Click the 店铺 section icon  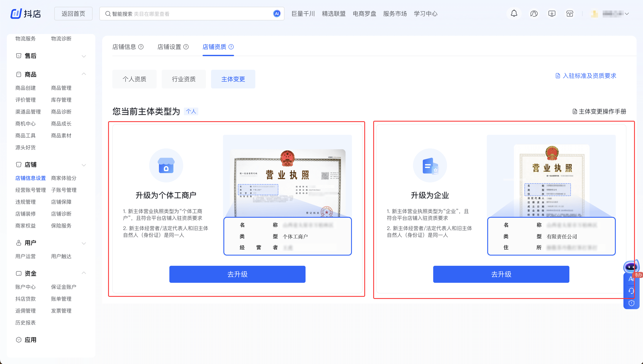[19, 165]
